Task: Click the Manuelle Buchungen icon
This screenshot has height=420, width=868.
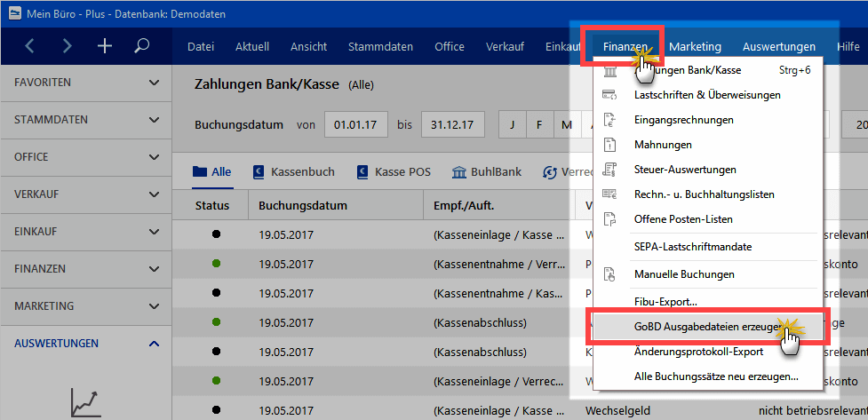Action: pyautogui.click(x=609, y=274)
